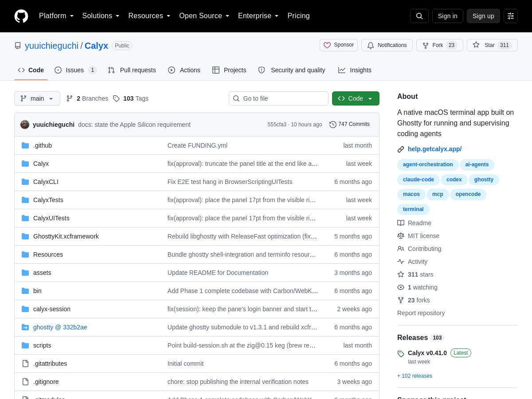Click file icon beside .gitattributes
Viewport: 532px width, 399px height.
[x=25, y=364]
